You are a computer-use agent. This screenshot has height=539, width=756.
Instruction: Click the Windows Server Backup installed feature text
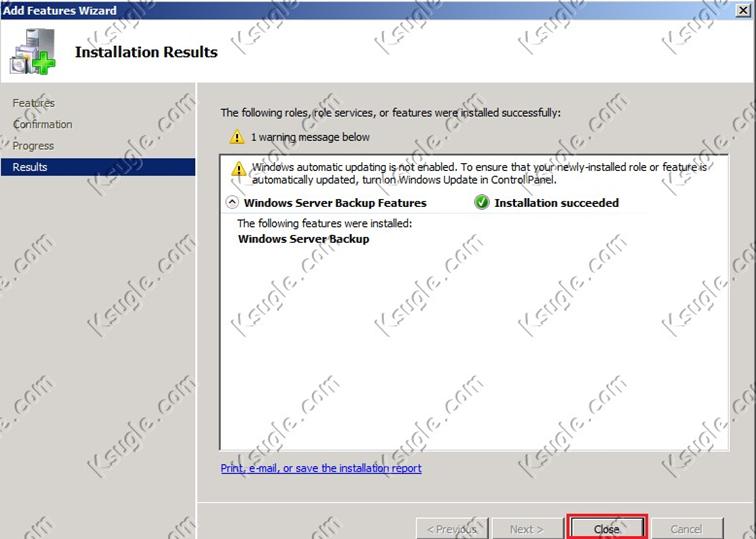[x=304, y=239]
